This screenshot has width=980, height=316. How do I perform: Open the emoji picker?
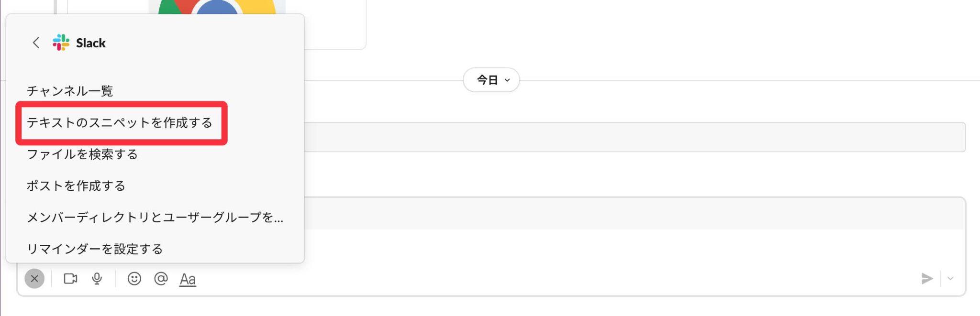134,279
